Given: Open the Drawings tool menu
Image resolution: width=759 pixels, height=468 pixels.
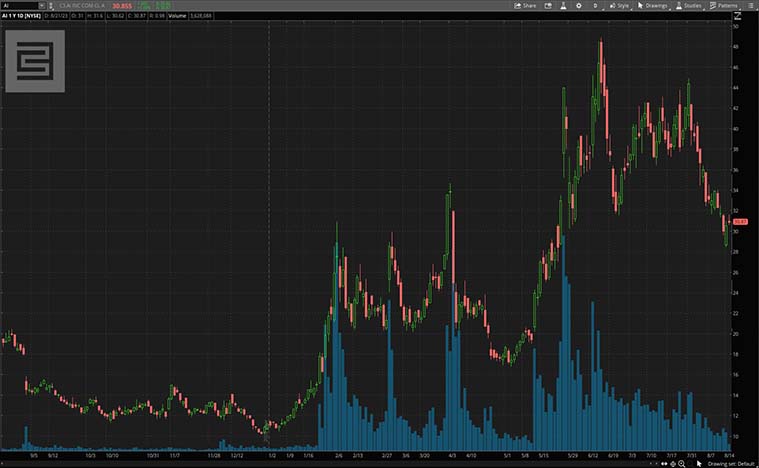Looking at the screenshot, I should (x=652, y=5).
